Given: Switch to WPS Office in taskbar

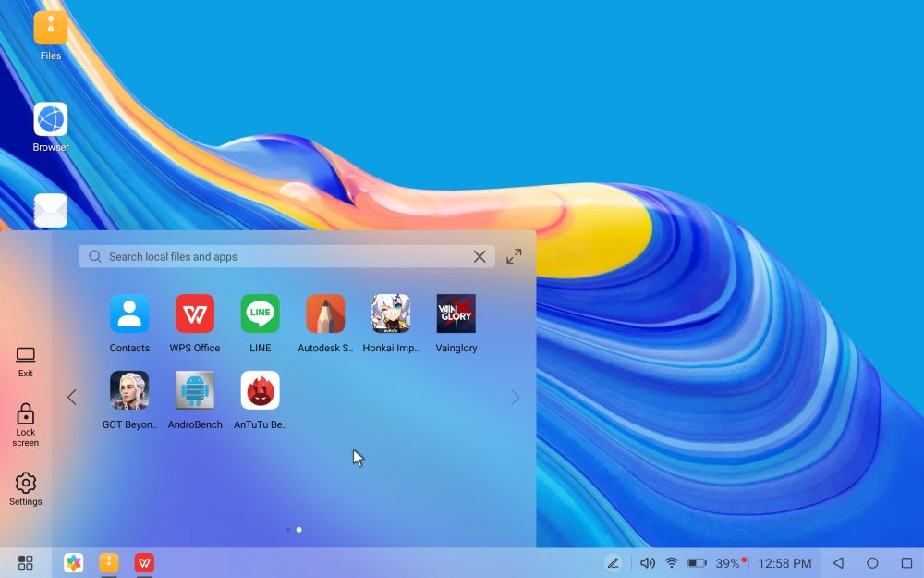Looking at the screenshot, I should click(x=144, y=562).
